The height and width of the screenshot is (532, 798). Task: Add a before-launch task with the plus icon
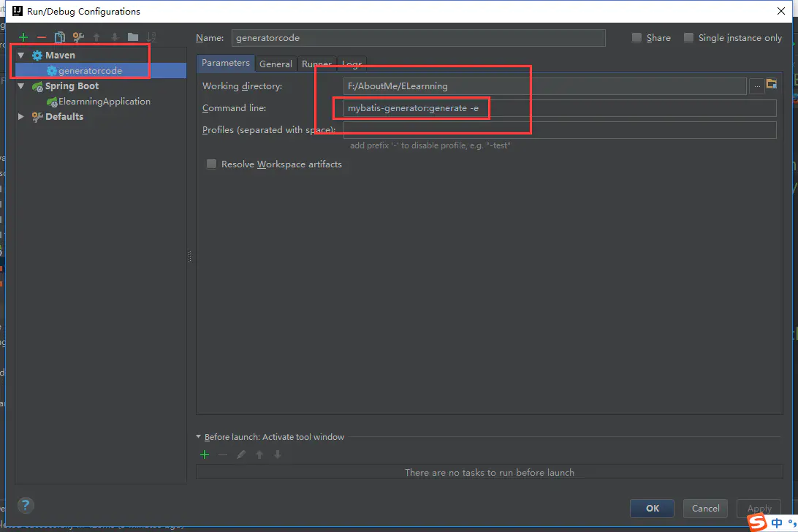205,455
